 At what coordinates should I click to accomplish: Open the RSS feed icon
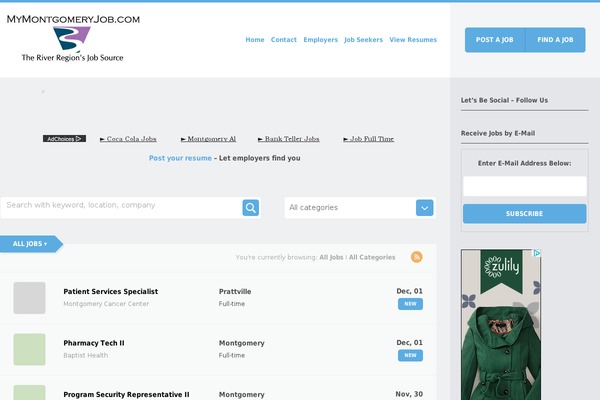click(416, 257)
